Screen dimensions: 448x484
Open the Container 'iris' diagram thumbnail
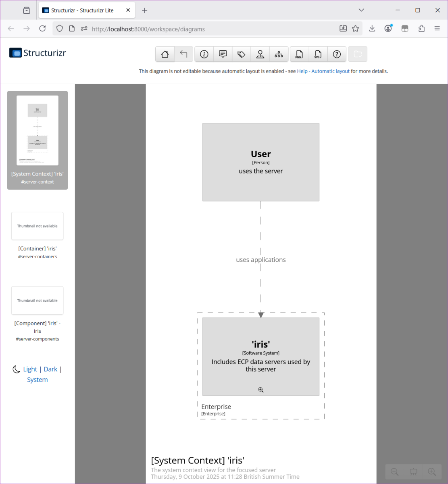pyautogui.click(x=38, y=226)
